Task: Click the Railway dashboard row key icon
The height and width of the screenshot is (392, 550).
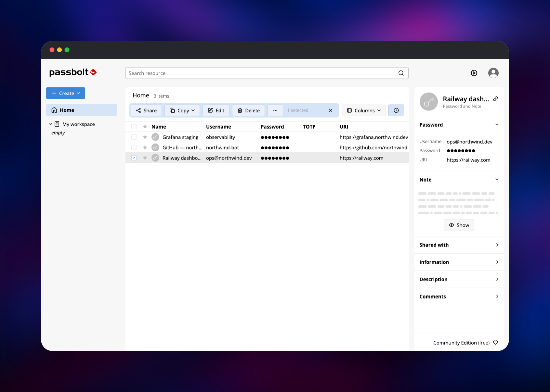Action: pyautogui.click(x=155, y=158)
